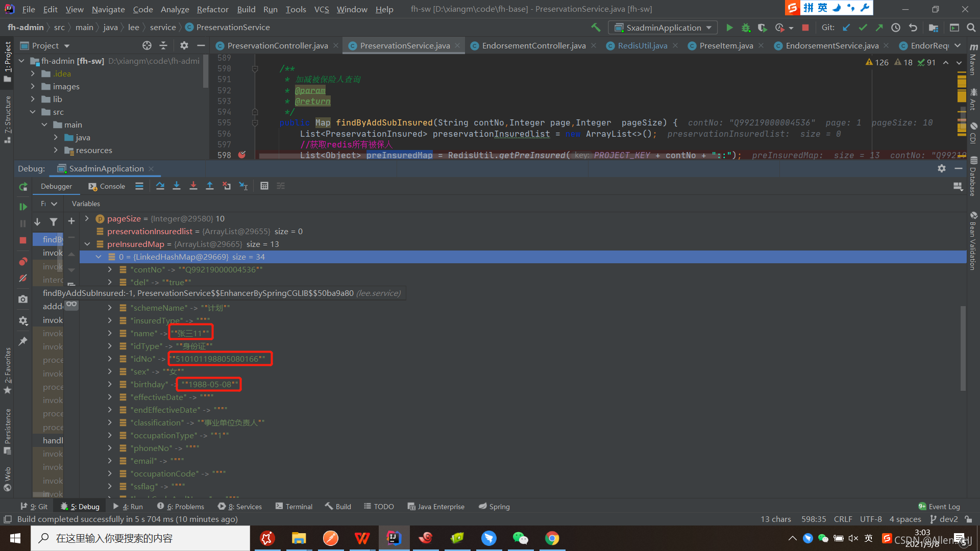
Task: Run with Coverage icon in top toolbar
Action: [762, 28]
